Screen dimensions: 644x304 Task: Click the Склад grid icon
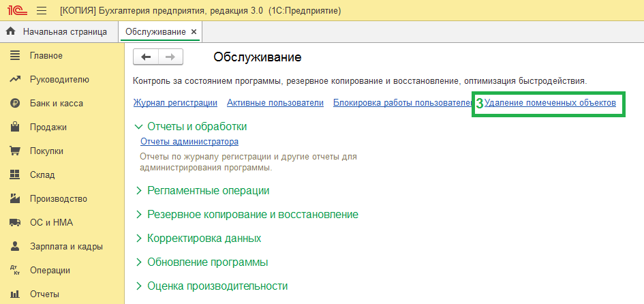(15, 175)
